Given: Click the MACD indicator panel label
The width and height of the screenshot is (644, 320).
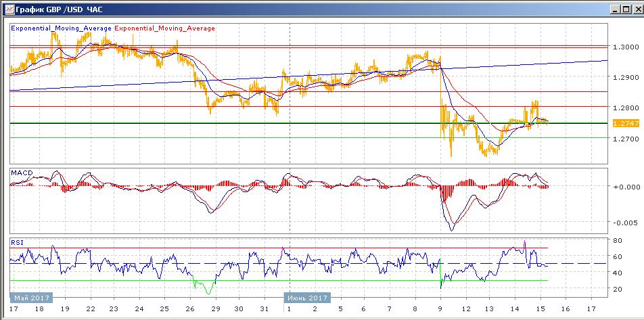Looking at the screenshot, I should [x=22, y=173].
